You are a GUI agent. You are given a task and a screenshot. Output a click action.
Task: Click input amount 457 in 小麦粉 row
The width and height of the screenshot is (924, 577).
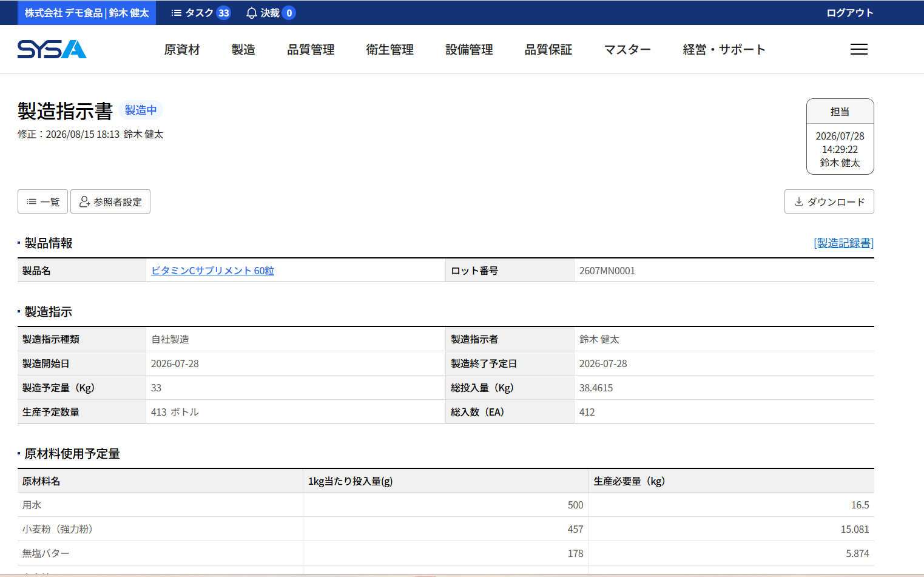click(575, 529)
